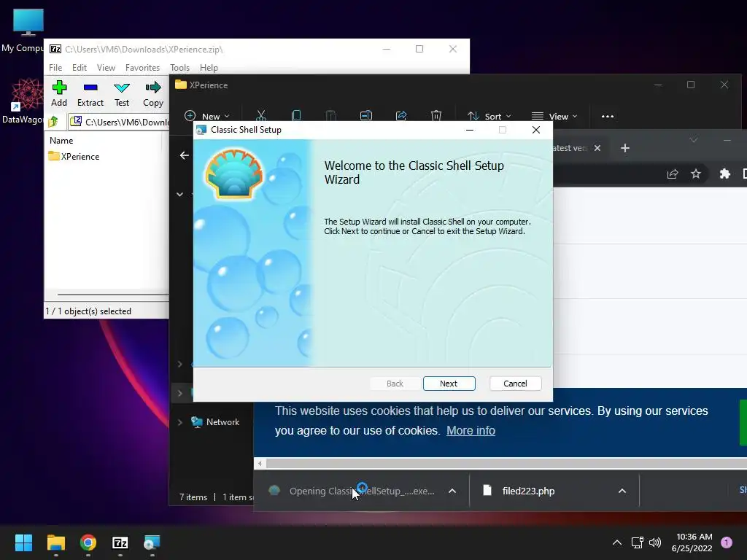
Task: Open 7-Zip from the taskbar
Action: (x=120, y=542)
